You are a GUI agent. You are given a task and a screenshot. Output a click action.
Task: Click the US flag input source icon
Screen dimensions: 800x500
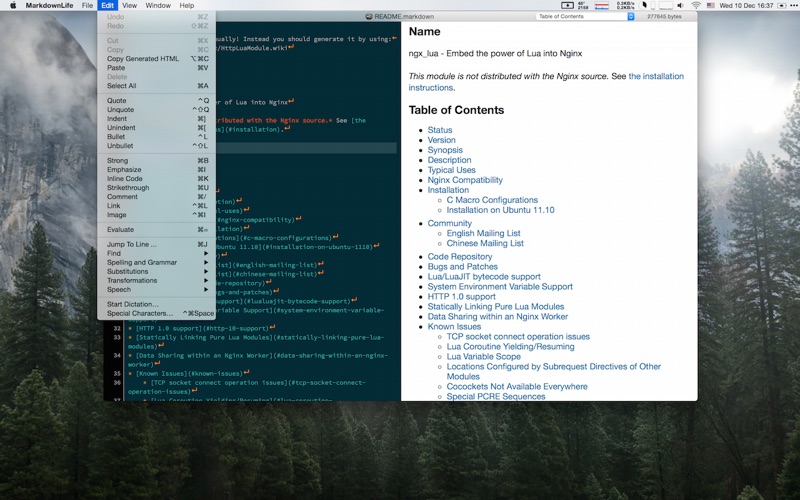click(x=711, y=5)
